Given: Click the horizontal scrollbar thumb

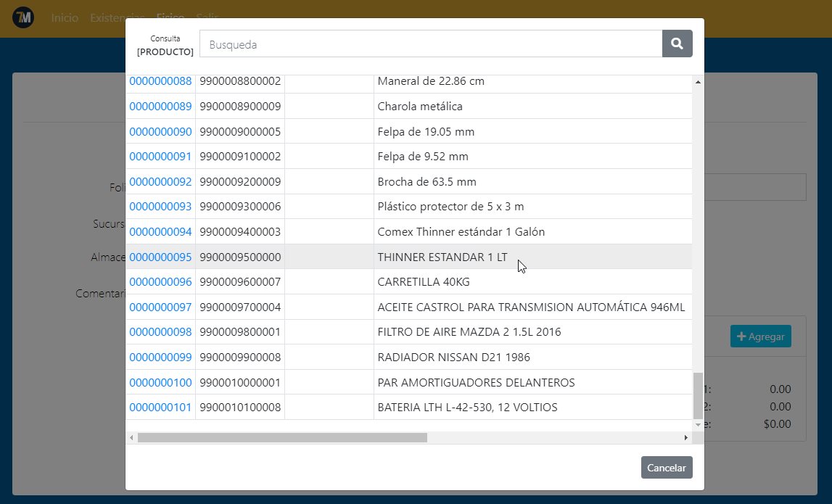Looking at the screenshot, I should (282, 438).
